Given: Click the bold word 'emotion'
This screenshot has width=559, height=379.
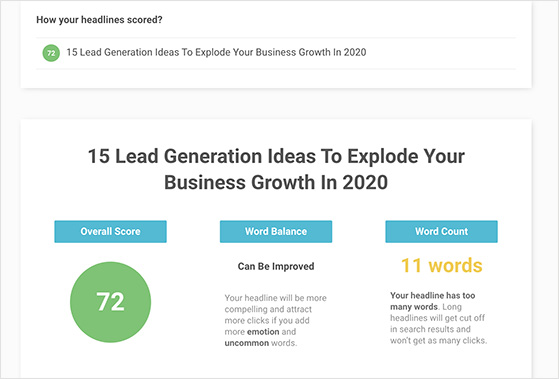Looking at the screenshot, I should [x=263, y=332].
